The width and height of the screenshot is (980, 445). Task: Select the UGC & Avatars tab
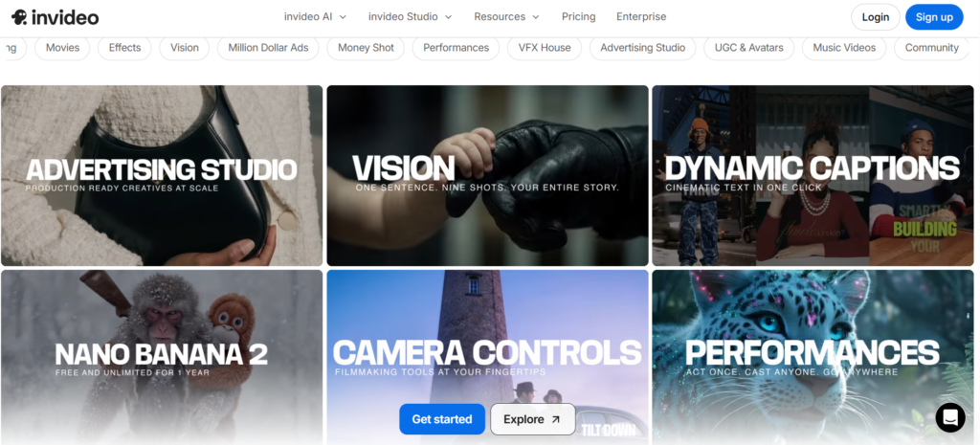(x=748, y=48)
